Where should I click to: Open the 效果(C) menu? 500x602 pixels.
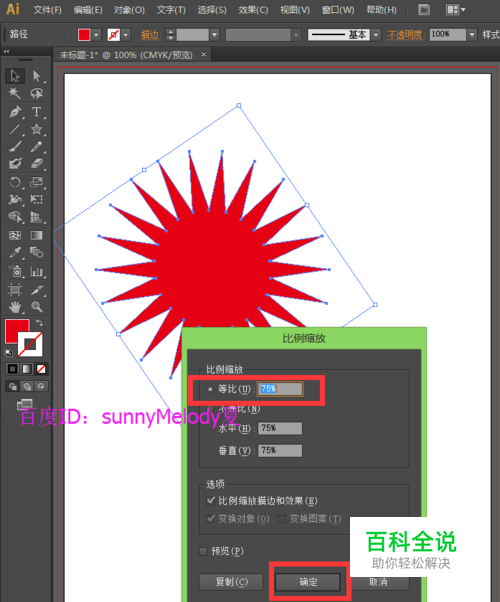[253, 10]
